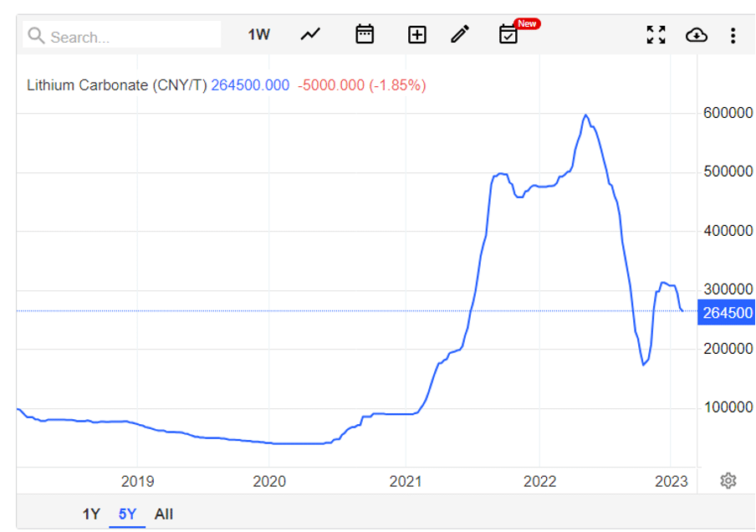Click the 500000 axis label
This screenshot has width=756, height=532.
728,171
